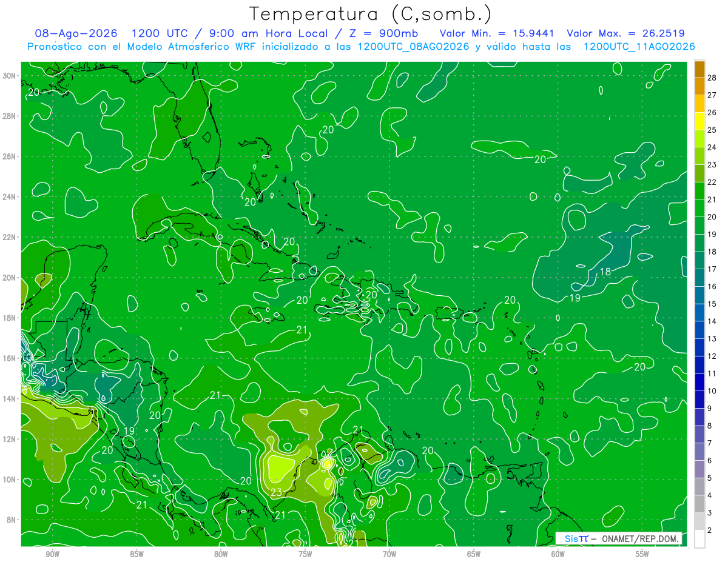The height and width of the screenshot is (562, 728).
Task: Click valid-until time "1200UTC_11AGO2026"
Action: click(x=639, y=47)
